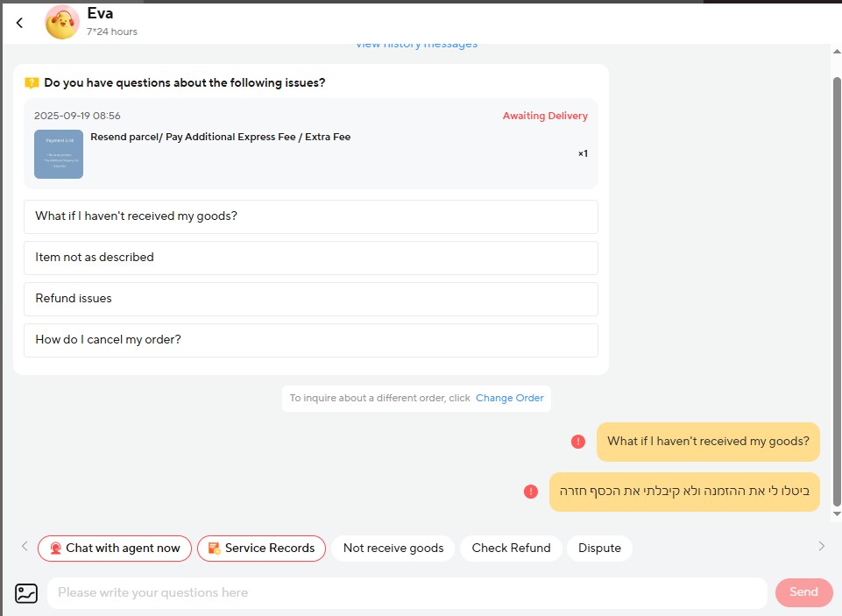Select 'Item not as described' option

coord(310,258)
